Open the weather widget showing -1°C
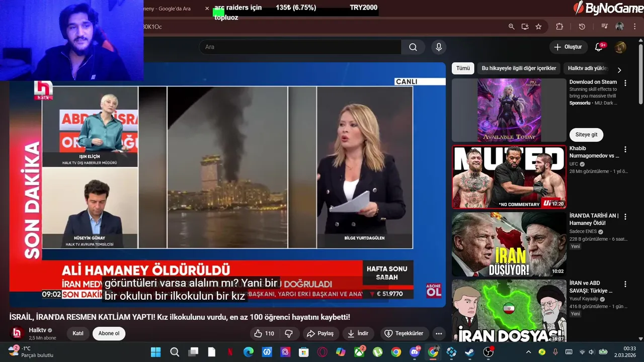 30,352
